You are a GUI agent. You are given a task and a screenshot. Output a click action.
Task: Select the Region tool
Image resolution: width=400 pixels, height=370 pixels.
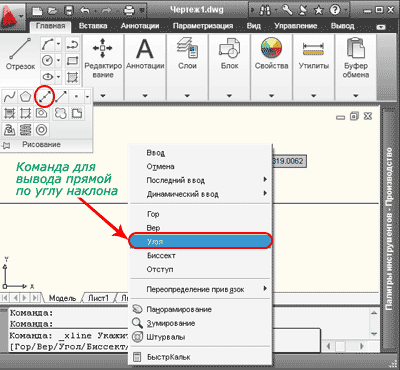point(42,113)
